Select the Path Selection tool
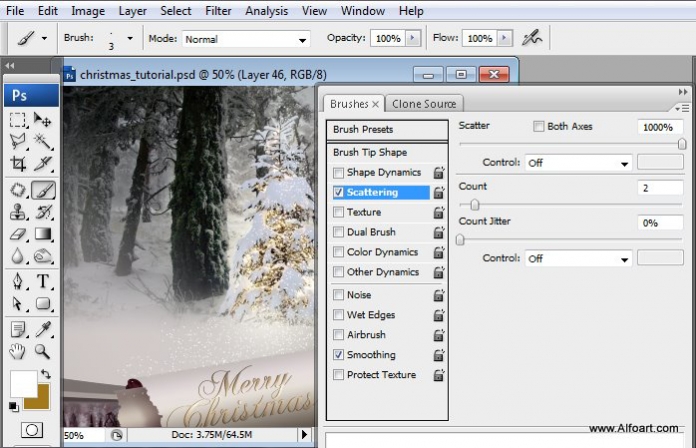Screen dimensions: 696x448 (18, 304)
